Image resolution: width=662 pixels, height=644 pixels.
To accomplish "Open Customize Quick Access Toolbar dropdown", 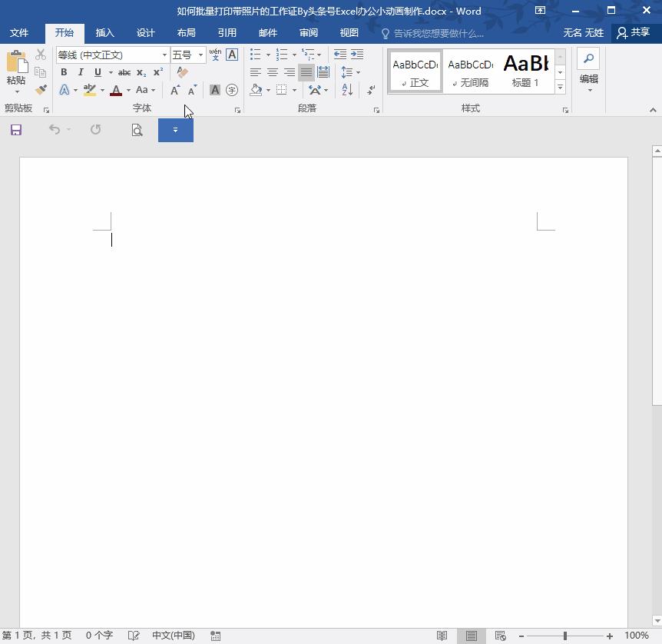I will [x=175, y=130].
